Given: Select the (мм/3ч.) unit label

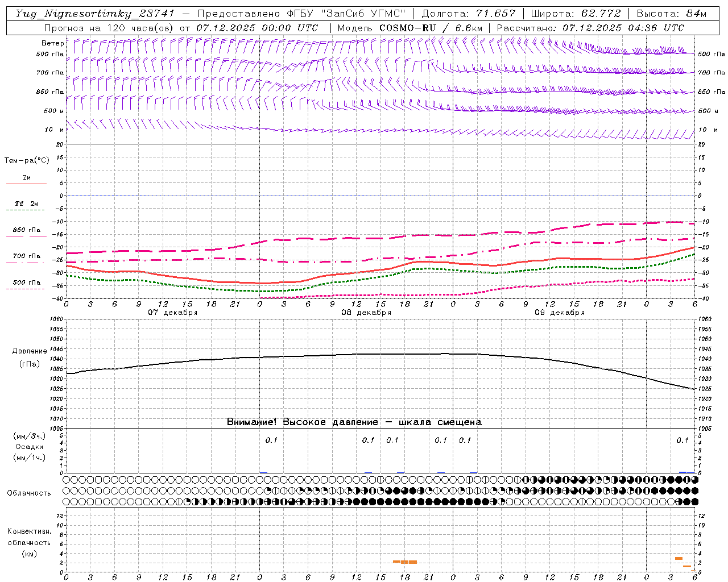Looking at the screenshot, I should [29, 436].
